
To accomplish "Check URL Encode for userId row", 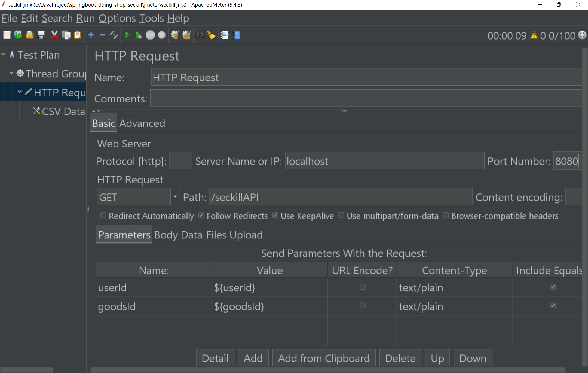I will coord(362,287).
